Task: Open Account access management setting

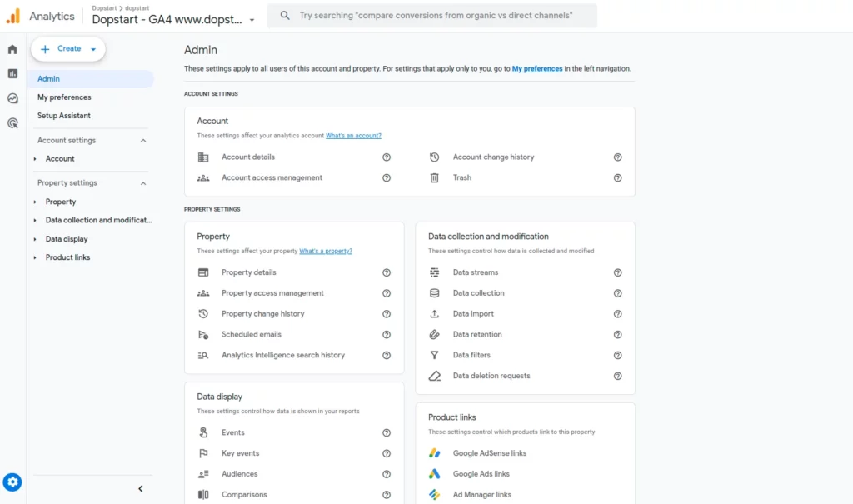Action: 272,177
